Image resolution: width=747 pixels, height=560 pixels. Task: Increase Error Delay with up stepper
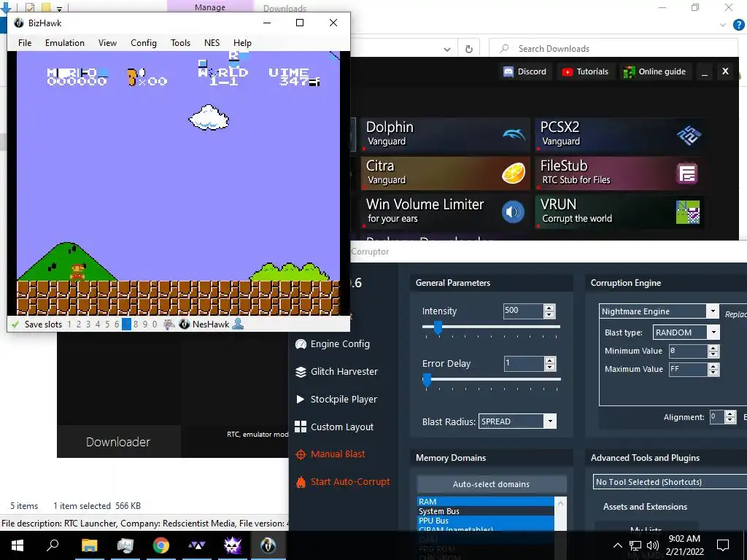tap(550, 360)
